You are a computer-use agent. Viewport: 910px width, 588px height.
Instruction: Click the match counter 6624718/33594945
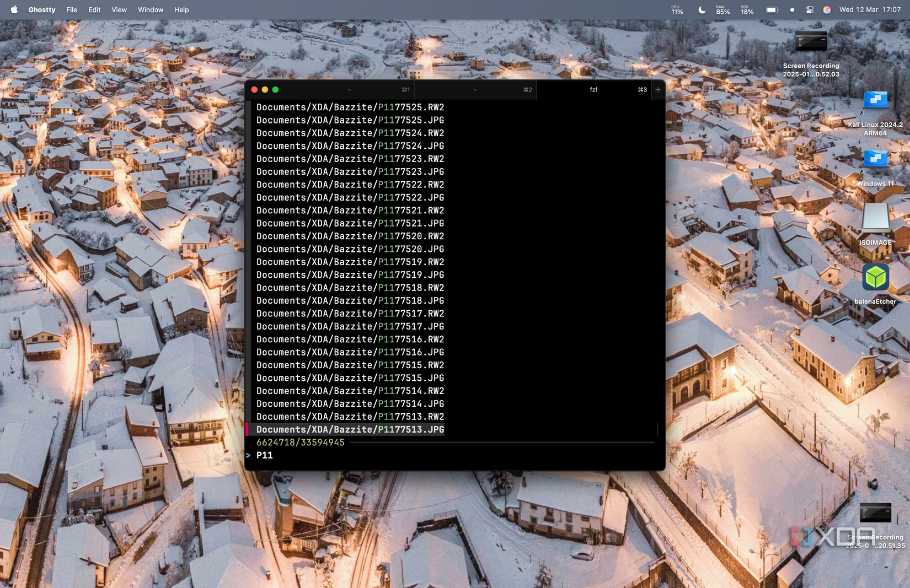click(x=301, y=443)
